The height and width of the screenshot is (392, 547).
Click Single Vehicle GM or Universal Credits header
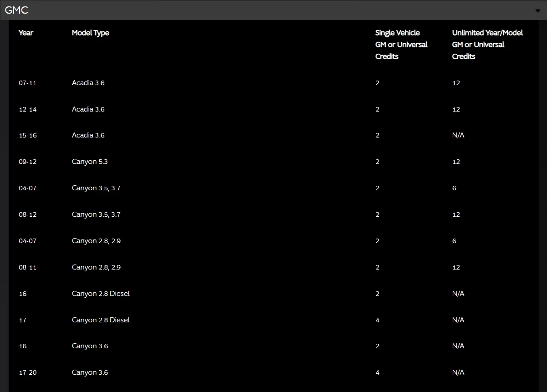[401, 45]
